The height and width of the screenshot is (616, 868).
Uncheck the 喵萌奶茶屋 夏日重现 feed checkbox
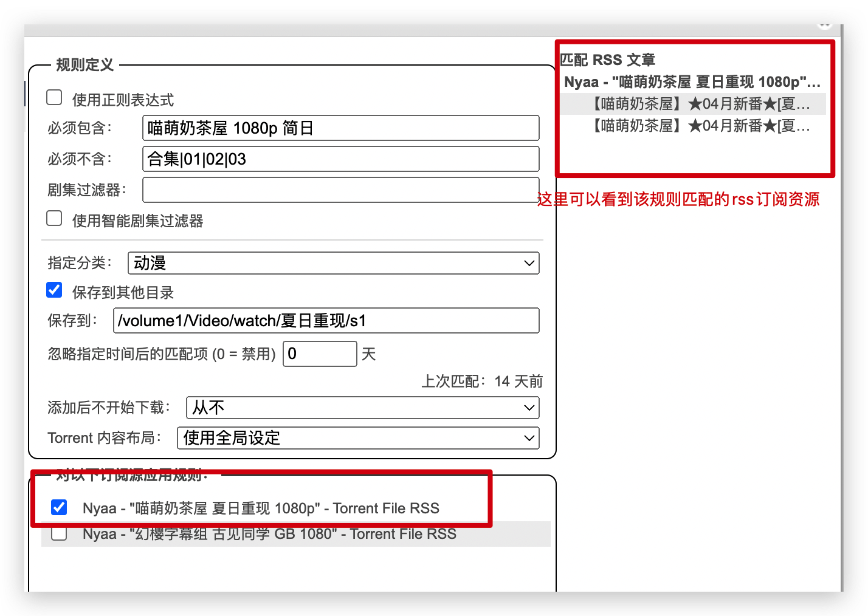59,507
